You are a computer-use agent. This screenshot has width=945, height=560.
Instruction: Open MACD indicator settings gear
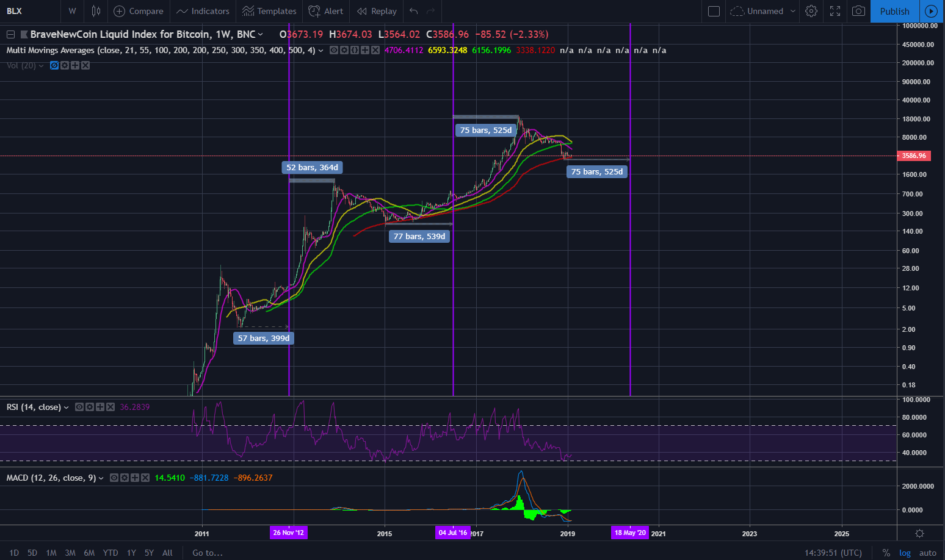point(125,478)
